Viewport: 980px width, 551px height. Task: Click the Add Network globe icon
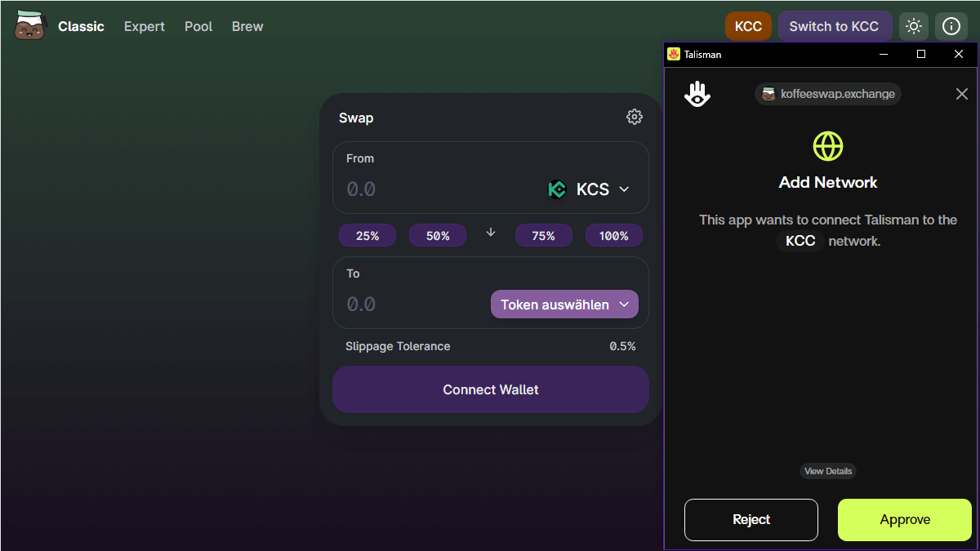click(828, 147)
